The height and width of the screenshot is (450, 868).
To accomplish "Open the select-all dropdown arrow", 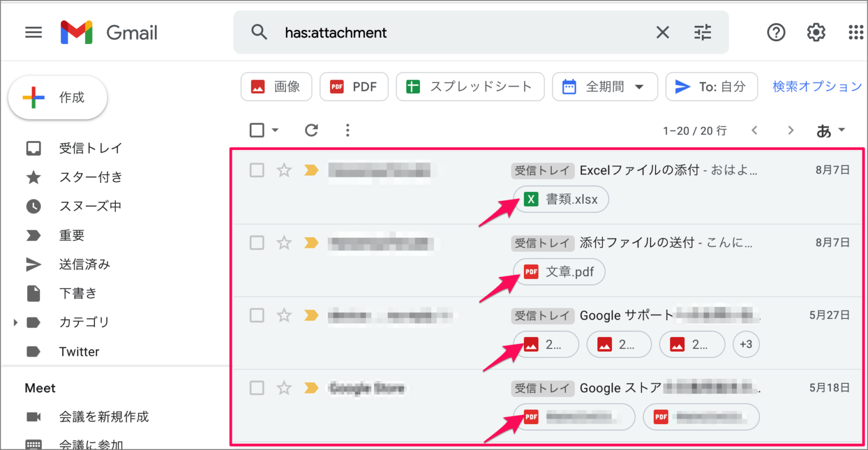I will pyautogui.click(x=275, y=130).
